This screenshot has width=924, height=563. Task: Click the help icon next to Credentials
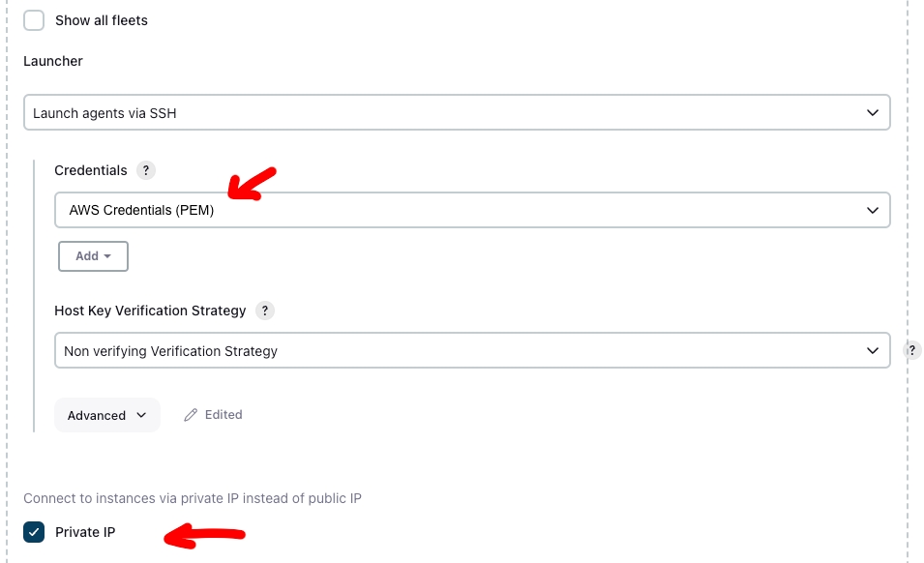coord(146,170)
